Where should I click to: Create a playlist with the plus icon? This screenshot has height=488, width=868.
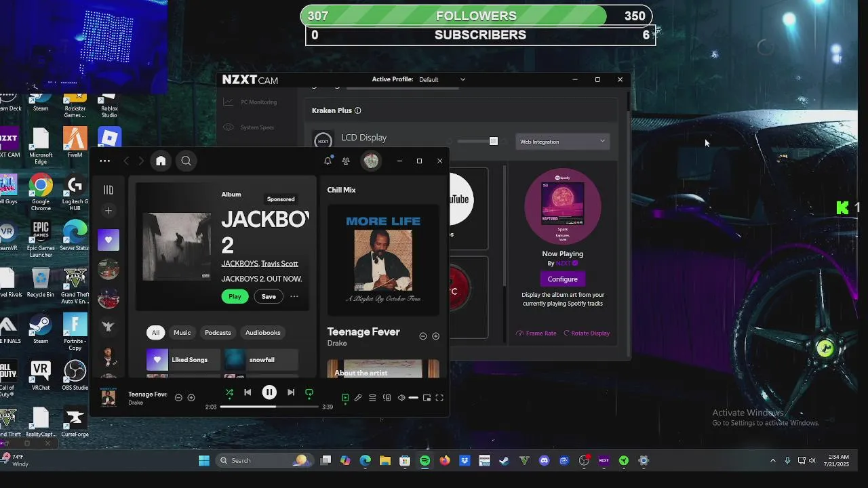(108, 211)
